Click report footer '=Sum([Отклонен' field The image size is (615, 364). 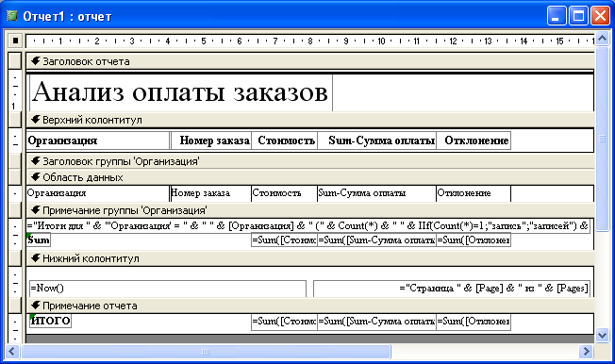[474, 322]
